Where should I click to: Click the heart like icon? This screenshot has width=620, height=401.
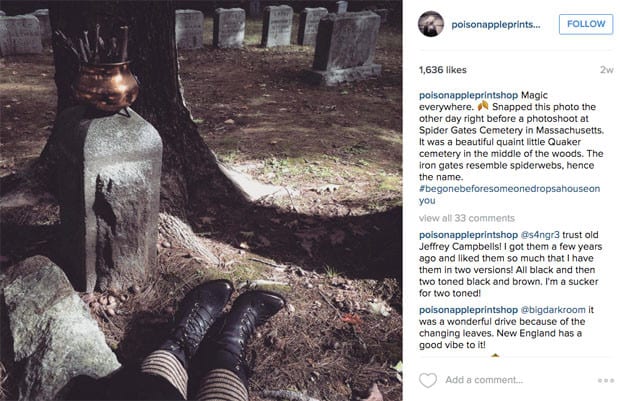click(427, 380)
